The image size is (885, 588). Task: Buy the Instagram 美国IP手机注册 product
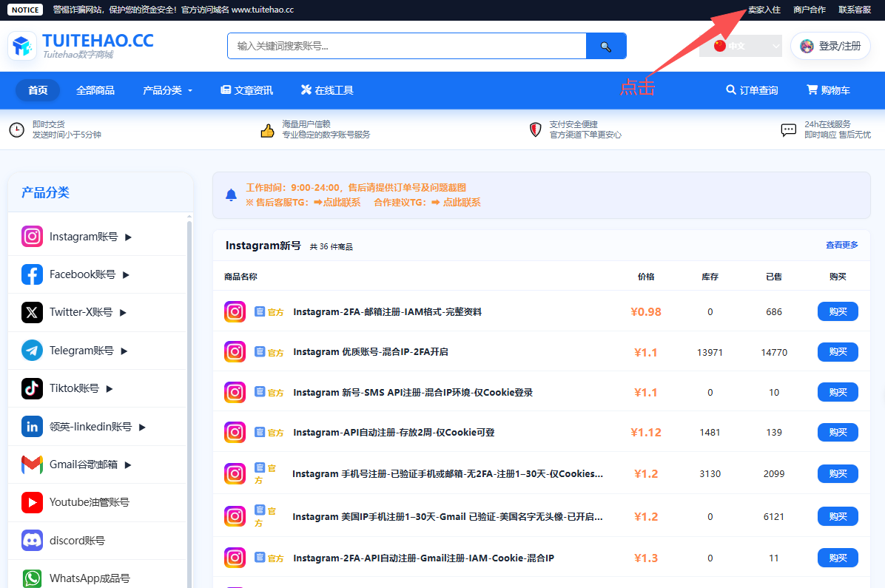tap(838, 516)
